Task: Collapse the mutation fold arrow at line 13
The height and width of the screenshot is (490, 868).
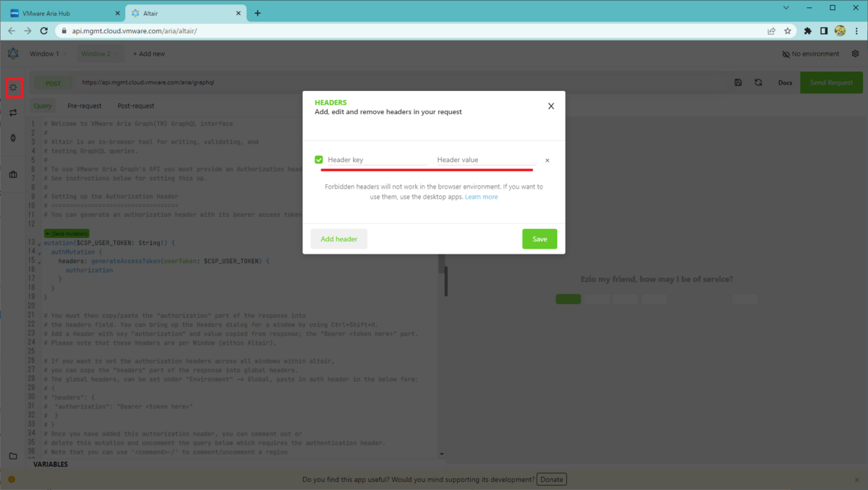Action: (38, 244)
